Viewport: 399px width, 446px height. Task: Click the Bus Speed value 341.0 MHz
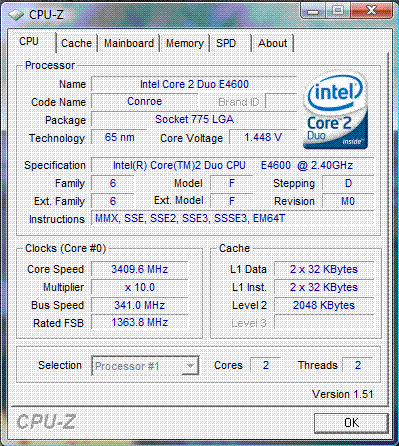pos(139,305)
